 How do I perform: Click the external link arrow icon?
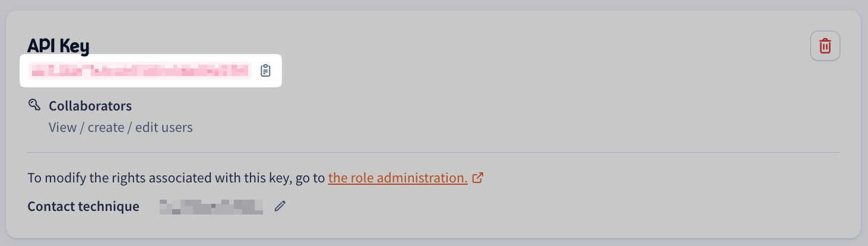(477, 178)
